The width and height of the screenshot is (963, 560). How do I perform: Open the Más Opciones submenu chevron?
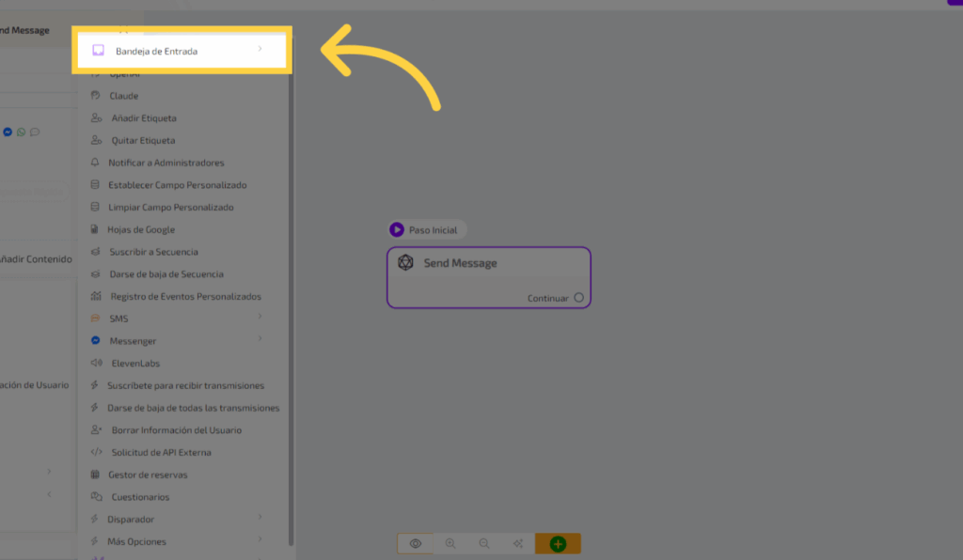[x=260, y=540]
